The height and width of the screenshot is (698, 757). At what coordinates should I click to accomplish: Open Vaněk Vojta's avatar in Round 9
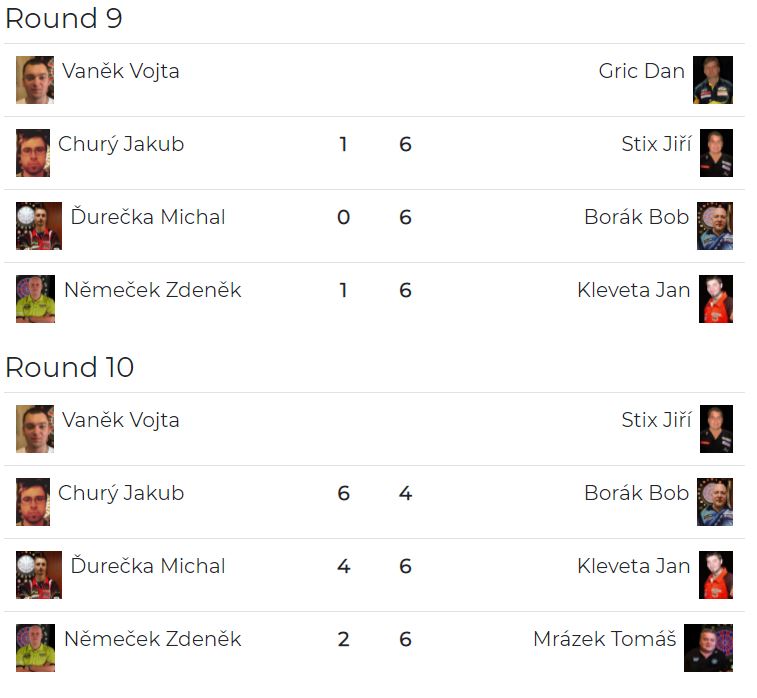tap(35, 80)
